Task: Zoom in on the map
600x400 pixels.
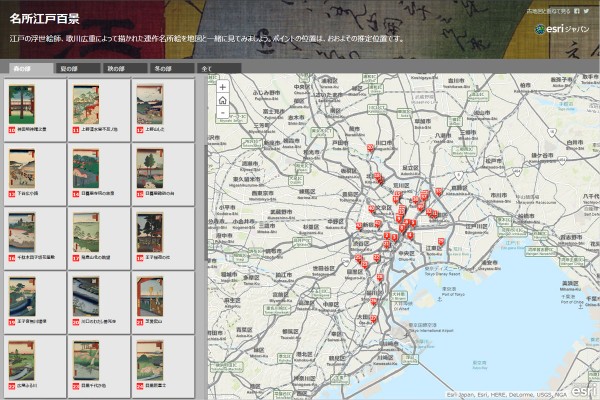Action: [222, 87]
